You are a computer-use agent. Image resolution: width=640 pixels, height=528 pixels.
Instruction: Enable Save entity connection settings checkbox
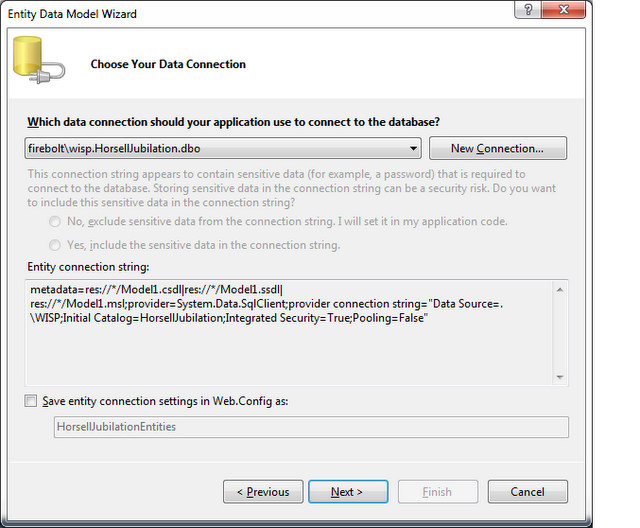click(x=31, y=401)
